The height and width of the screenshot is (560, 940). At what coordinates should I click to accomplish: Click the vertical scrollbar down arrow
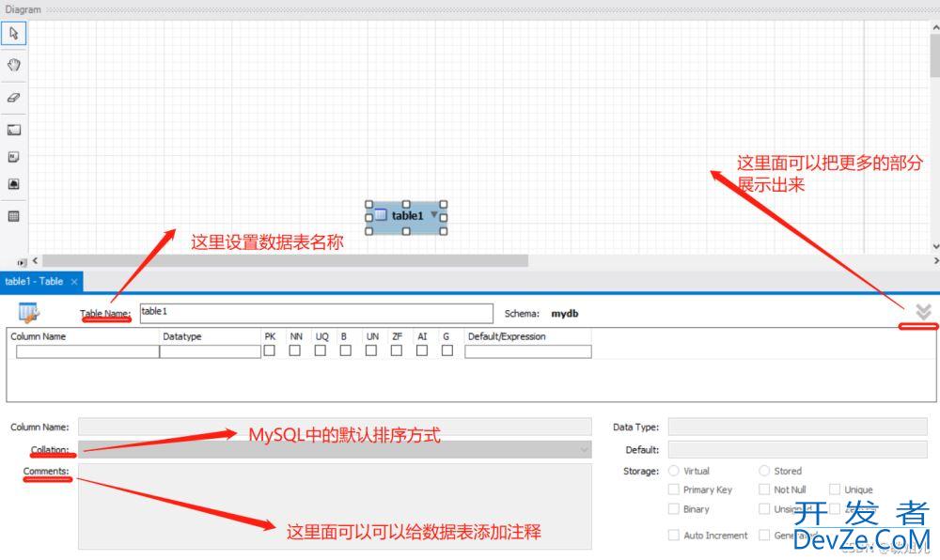[935, 246]
